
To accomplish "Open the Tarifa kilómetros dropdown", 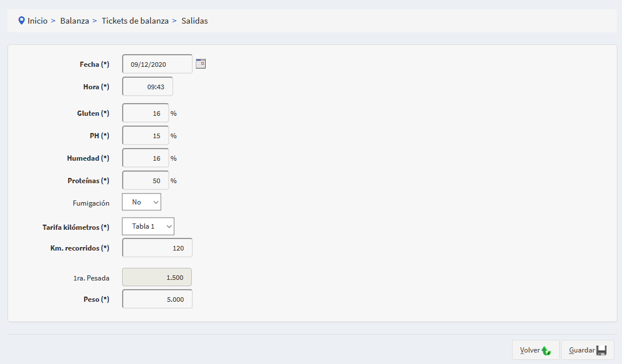I will pos(148,226).
